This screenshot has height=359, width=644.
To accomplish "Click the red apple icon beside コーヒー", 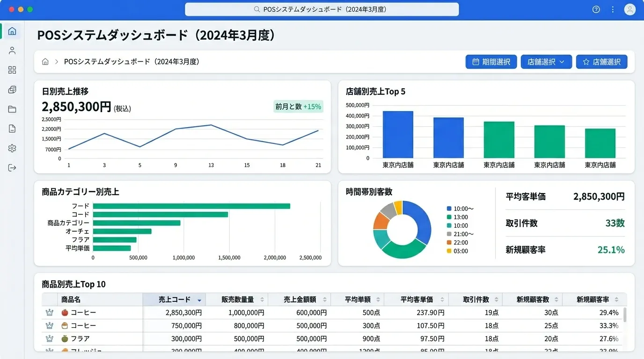I will [65, 312].
